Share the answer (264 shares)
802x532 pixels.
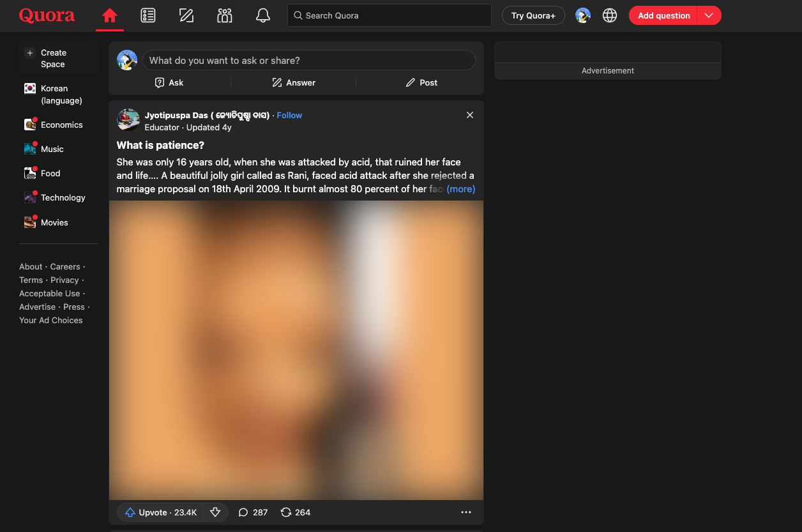(296, 512)
